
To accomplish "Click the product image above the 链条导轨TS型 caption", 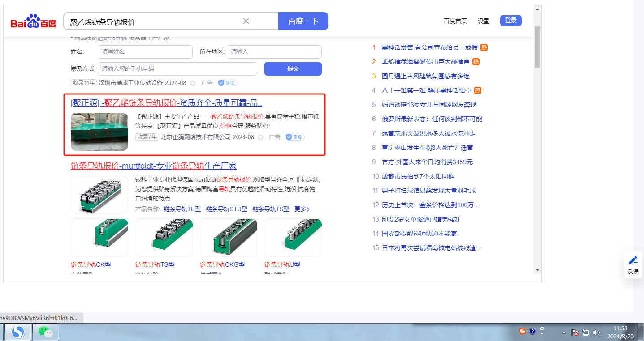I will tap(164, 238).
